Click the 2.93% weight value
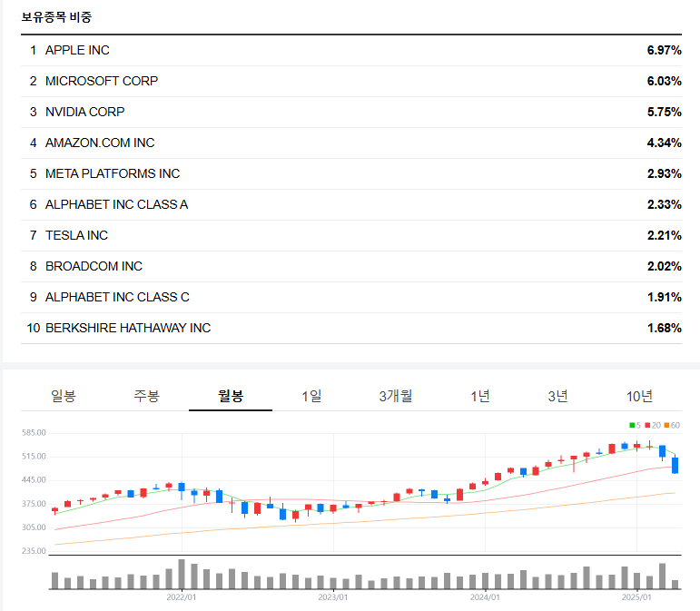The width and height of the screenshot is (700, 611). click(x=665, y=173)
